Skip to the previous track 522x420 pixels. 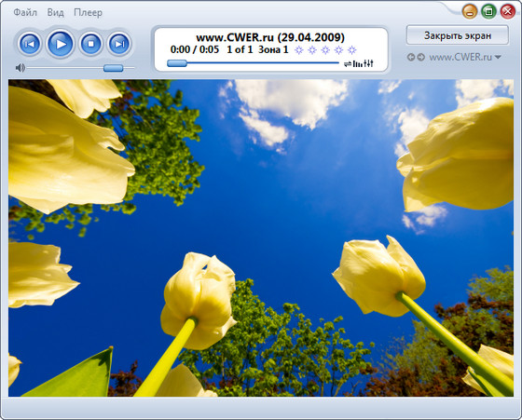[30, 44]
